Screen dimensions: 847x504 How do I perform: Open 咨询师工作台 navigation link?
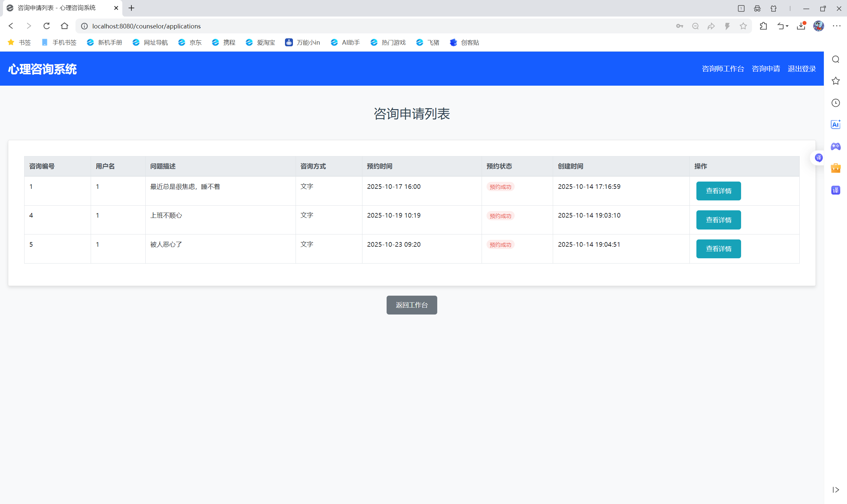pos(723,68)
